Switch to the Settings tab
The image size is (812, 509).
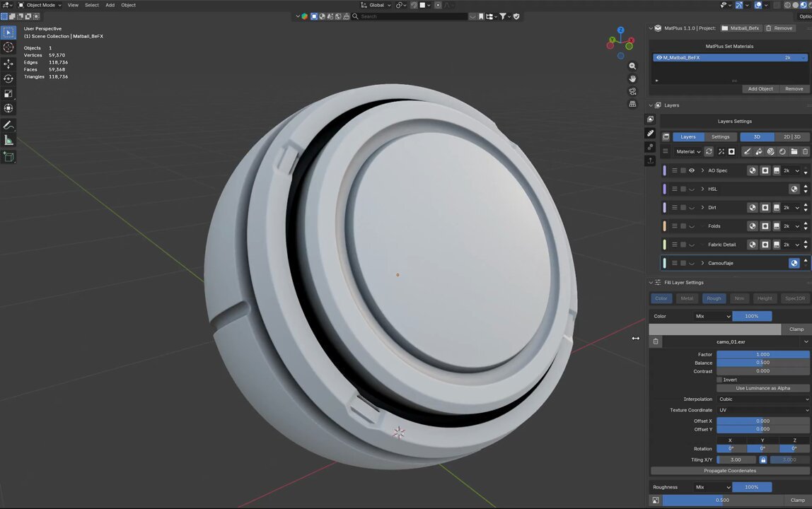(x=720, y=136)
